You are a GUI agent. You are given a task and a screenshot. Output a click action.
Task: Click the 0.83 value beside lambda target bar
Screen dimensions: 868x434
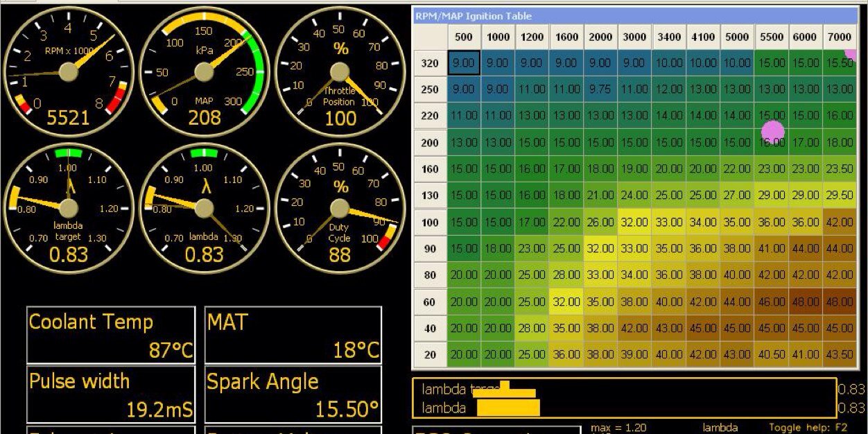[x=851, y=390]
